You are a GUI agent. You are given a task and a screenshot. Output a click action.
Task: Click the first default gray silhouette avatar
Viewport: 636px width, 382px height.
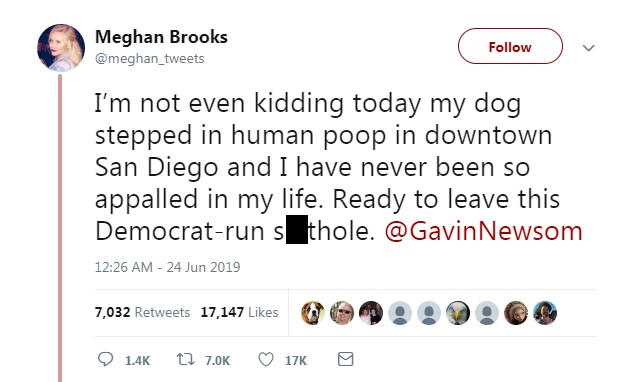(400, 313)
